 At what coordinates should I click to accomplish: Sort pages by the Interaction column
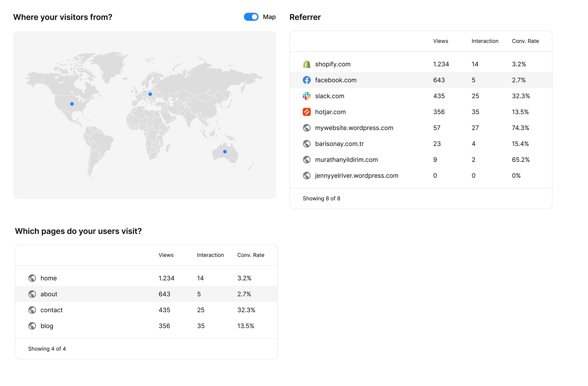click(x=210, y=255)
